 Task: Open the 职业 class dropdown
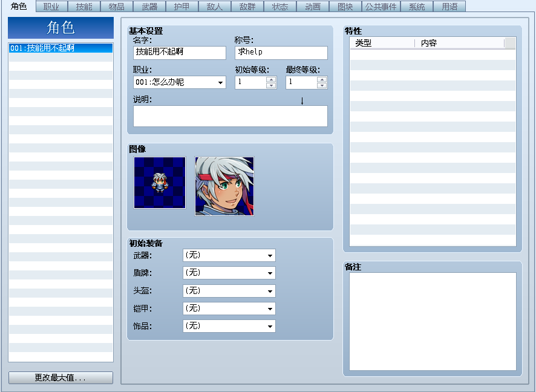pyautogui.click(x=180, y=82)
